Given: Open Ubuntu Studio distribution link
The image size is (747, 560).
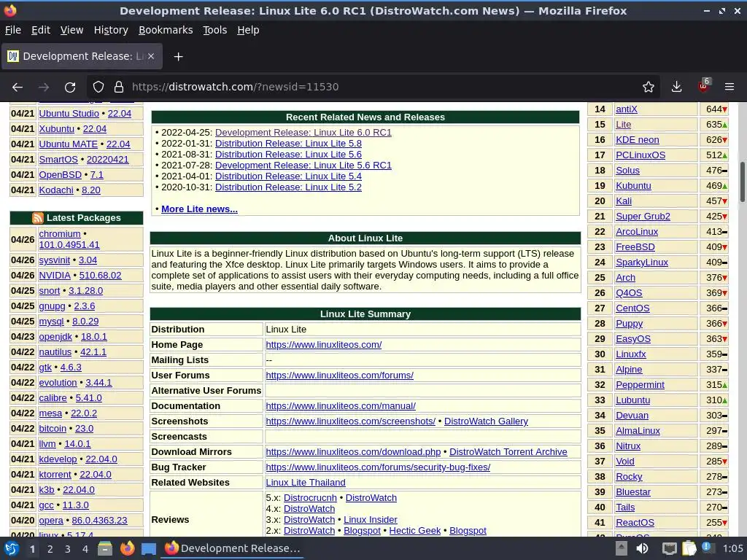Looking at the screenshot, I should tap(69, 113).
